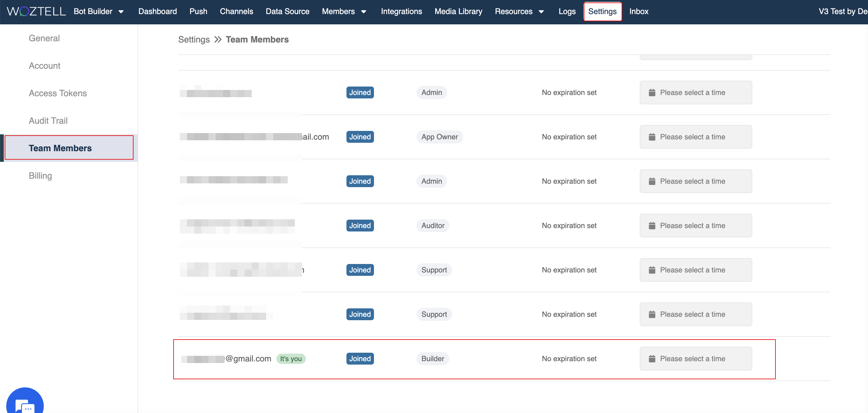This screenshot has height=413, width=868.
Task: Go to the Inbox menu item
Action: (x=638, y=12)
